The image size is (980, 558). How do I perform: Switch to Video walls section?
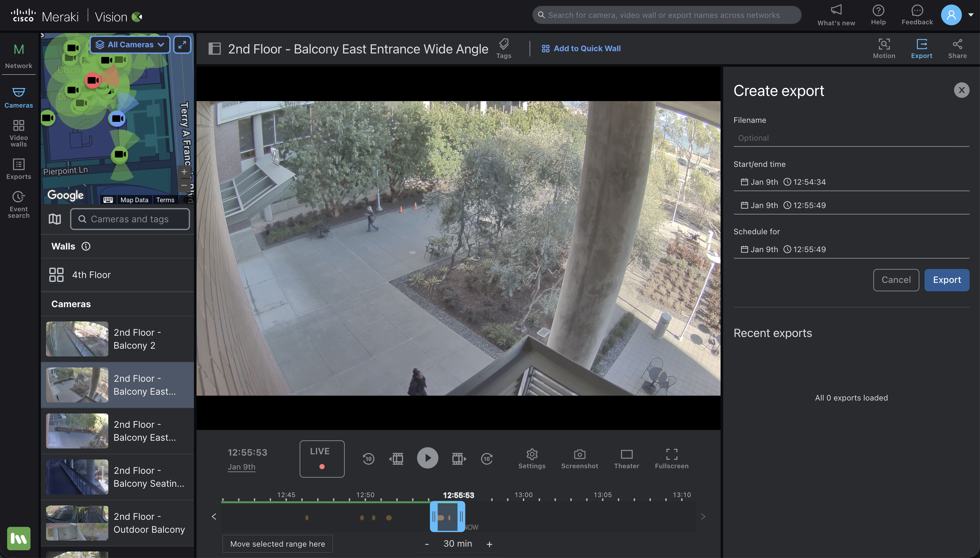point(18,133)
